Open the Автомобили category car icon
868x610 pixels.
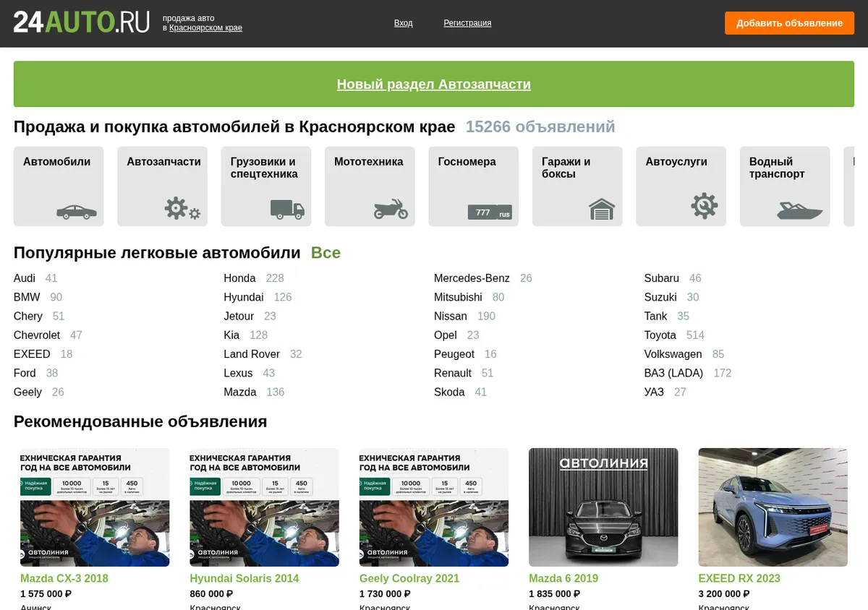click(77, 212)
